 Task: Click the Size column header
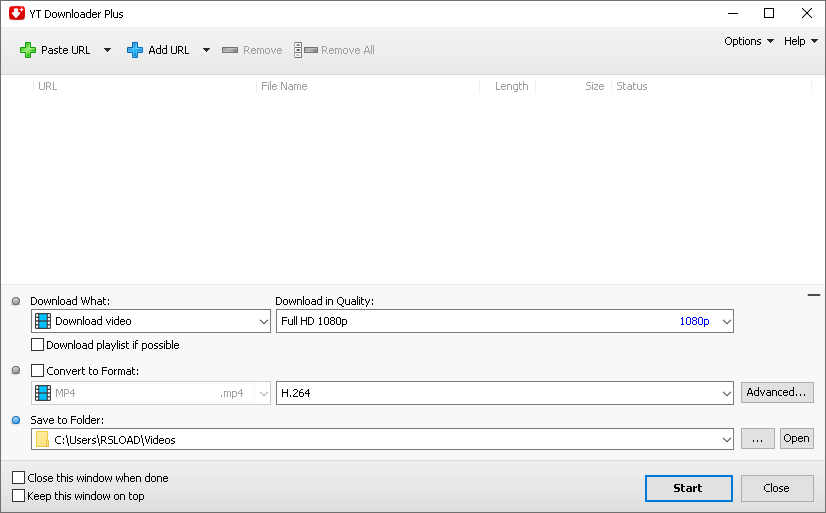tap(595, 86)
